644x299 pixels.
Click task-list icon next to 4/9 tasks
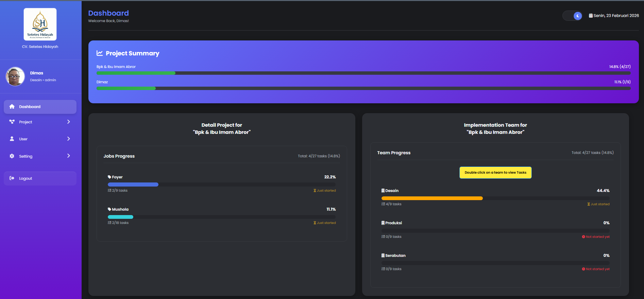pos(383,204)
